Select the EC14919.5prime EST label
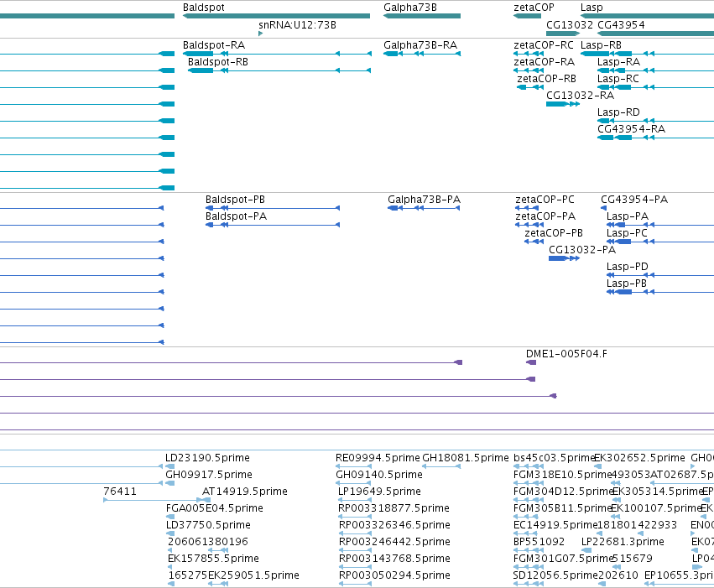The width and height of the screenshot is (714, 588). [555, 525]
